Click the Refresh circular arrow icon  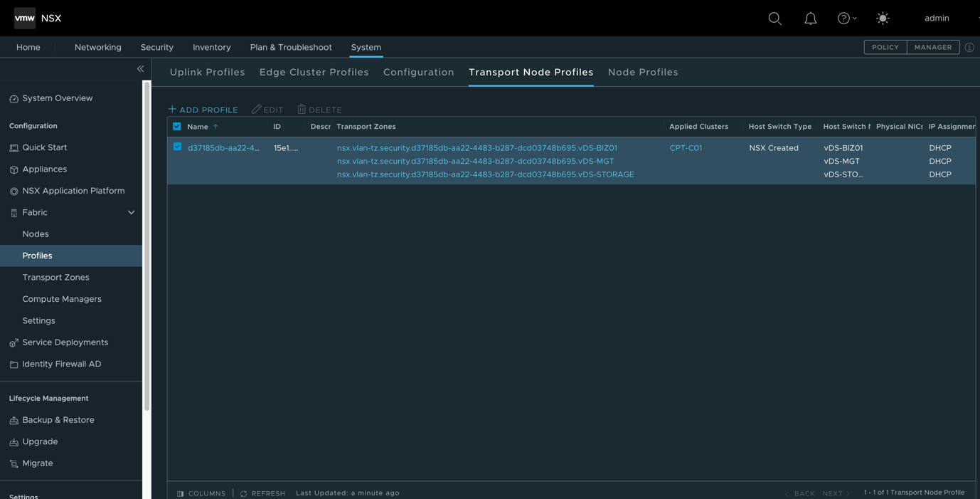[244, 493]
